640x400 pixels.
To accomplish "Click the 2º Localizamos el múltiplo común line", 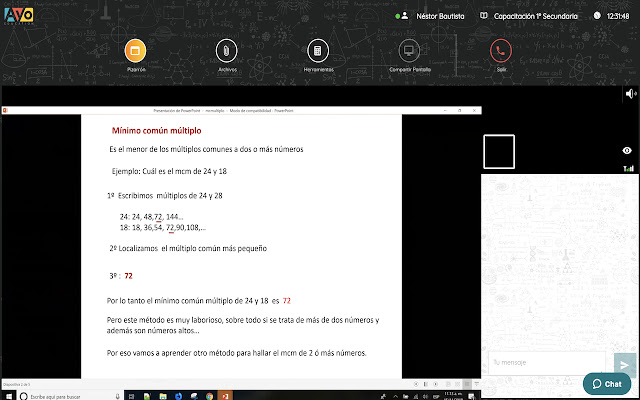I will [x=188, y=248].
